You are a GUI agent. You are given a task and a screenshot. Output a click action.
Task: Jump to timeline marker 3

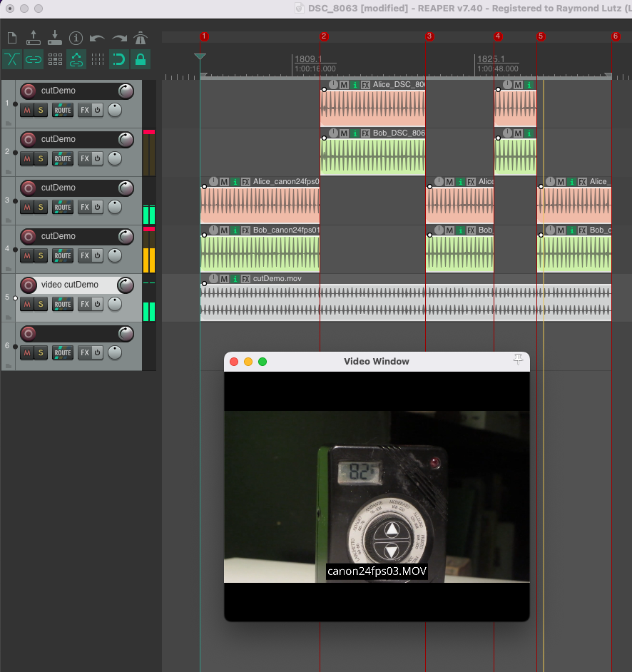pos(429,36)
